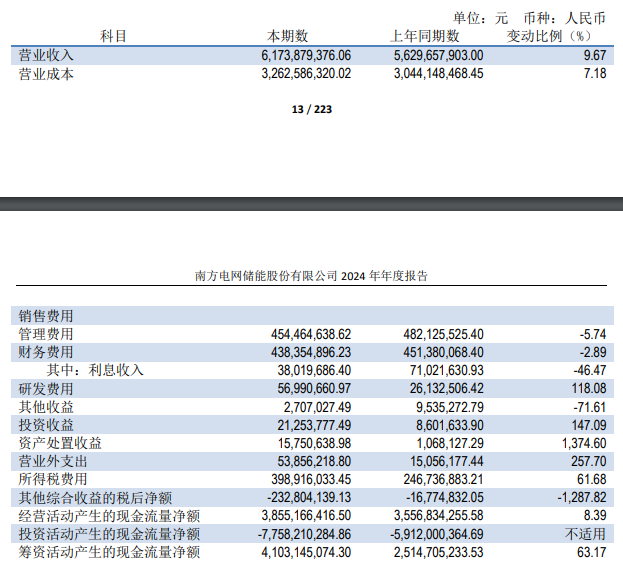623x562 pixels.
Task: Click value 53,856,218.80
Action: [x=314, y=461]
